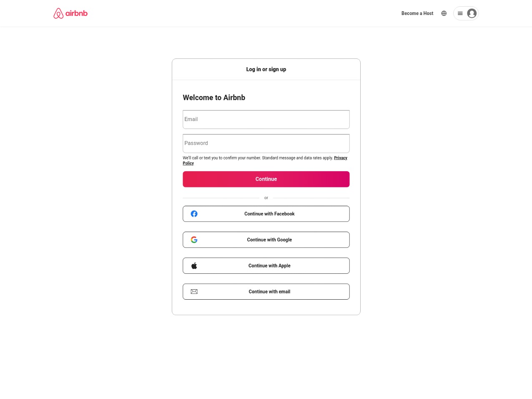532x399 pixels.
Task: Click the envelope email icon
Action: pyautogui.click(x=194, y=292)
